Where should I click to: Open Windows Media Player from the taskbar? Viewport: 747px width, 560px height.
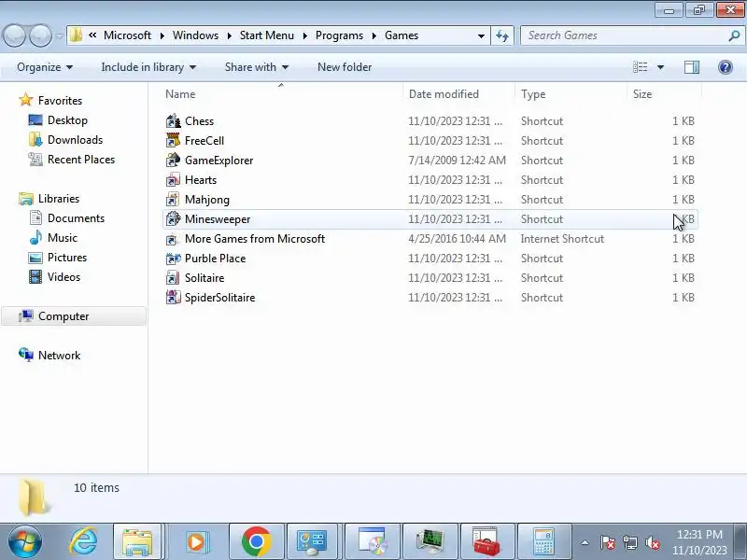pos(196,542)
